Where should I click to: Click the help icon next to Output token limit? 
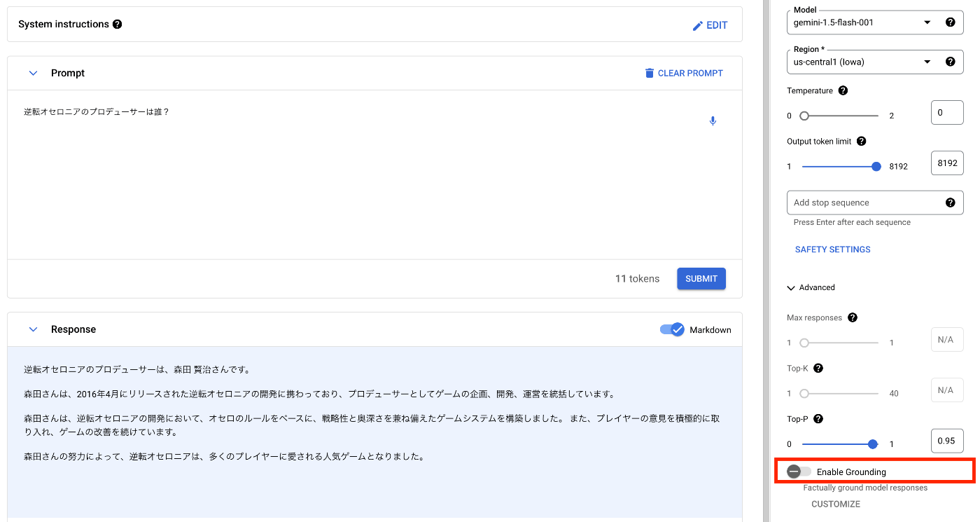861,141
